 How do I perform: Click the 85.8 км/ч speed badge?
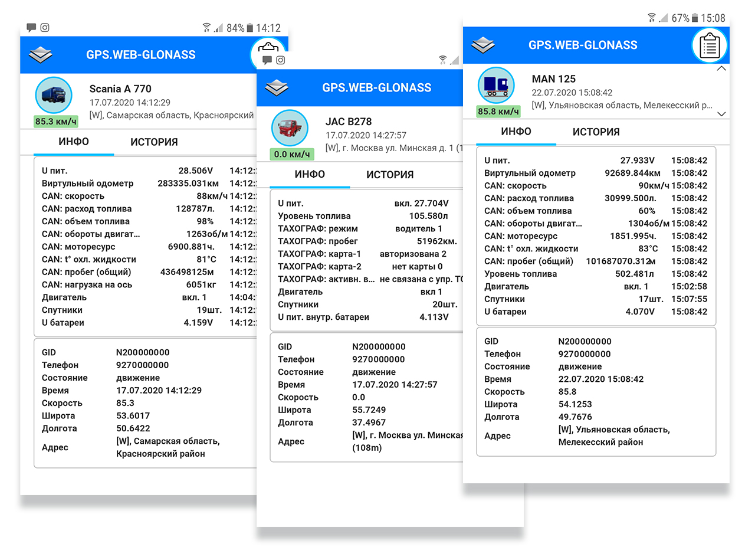coord(499,111)
